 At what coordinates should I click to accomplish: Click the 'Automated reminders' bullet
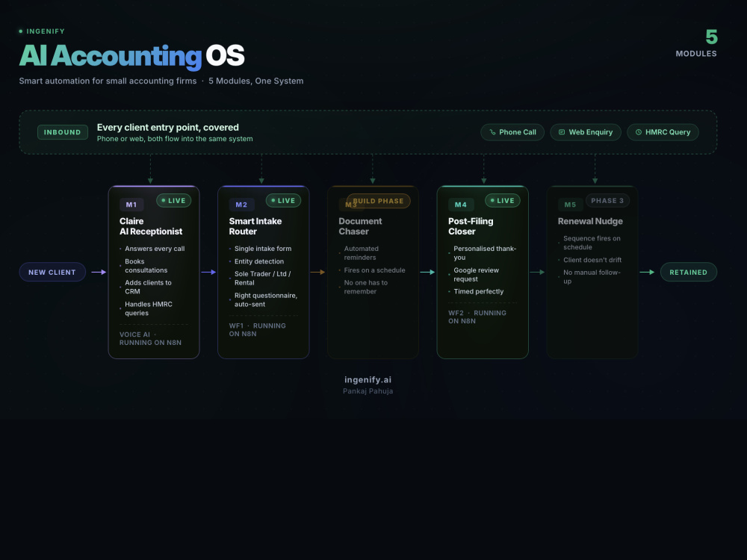[x=361, y=253]
